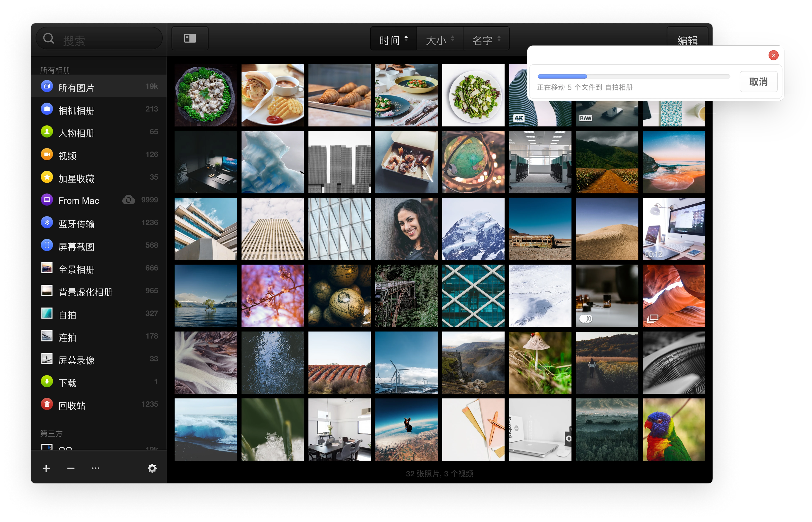Click the 加星收藏 star icon
This screenshot has height=522, width=812.
point(47,177)
